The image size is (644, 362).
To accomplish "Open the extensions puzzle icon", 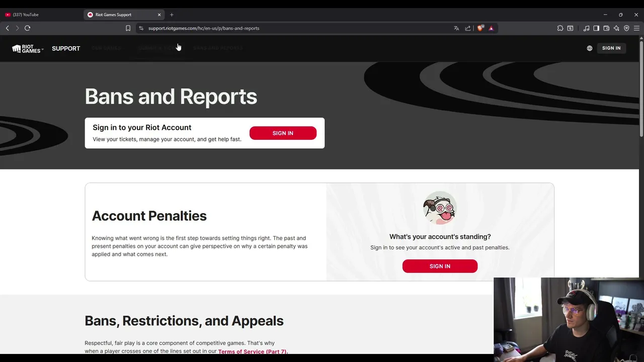I will point(560,28).
